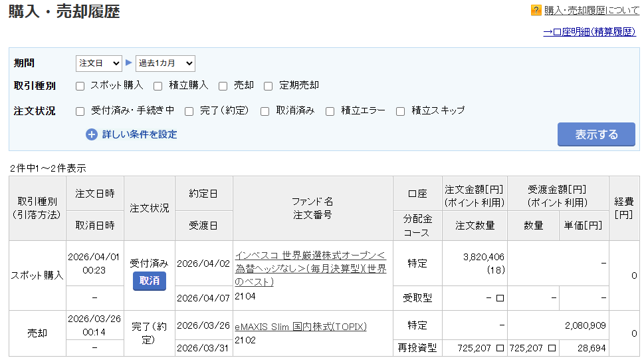Expand the 過去1カ月 date range dropdown
This screenshot has width=644, height=362.
point(165,63)
